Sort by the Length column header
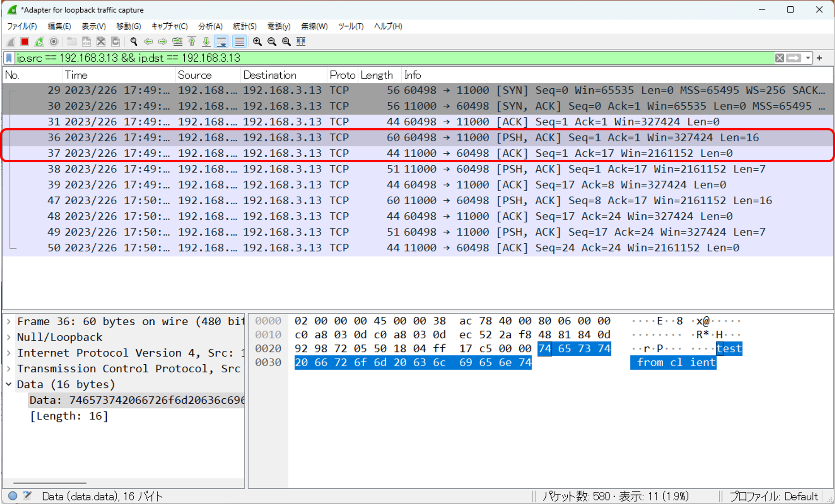The width and height of the screenshot is (835, 504). tap(379, 75)
